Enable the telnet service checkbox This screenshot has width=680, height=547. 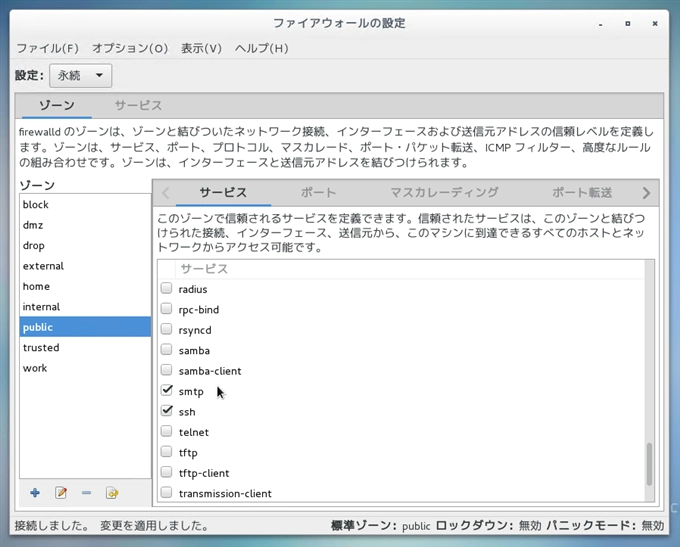pyautogui.click(x=167, y=431)
